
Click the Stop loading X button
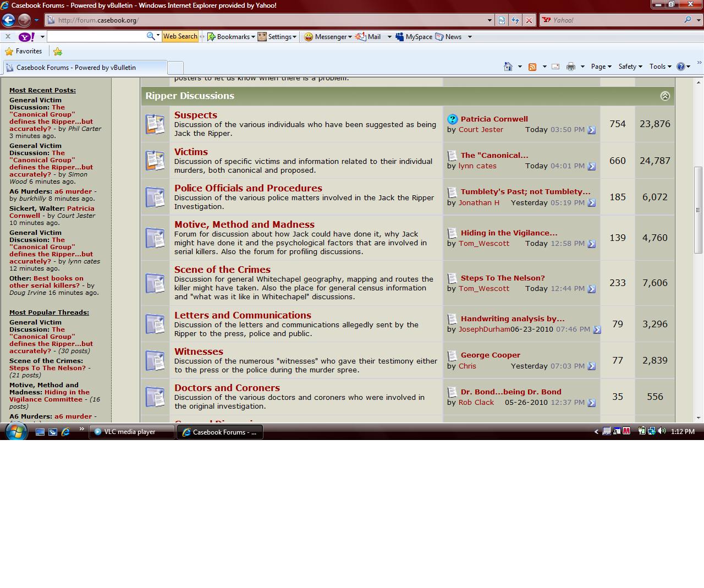(529, 20)
